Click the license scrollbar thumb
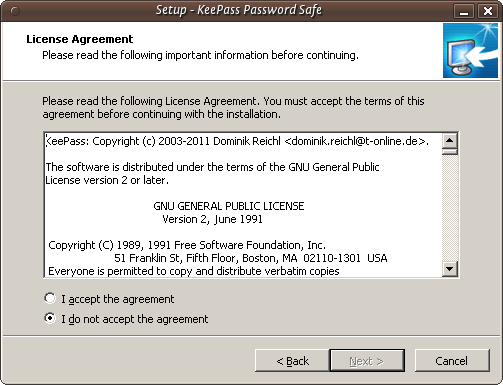The width and height of the screenshot is (503, 385). click(x=450, y=151)
